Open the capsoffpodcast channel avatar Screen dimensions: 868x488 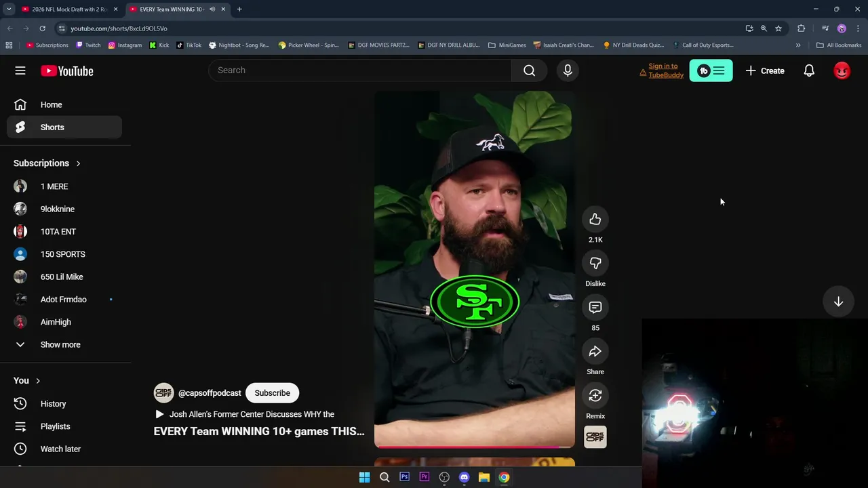163,393
